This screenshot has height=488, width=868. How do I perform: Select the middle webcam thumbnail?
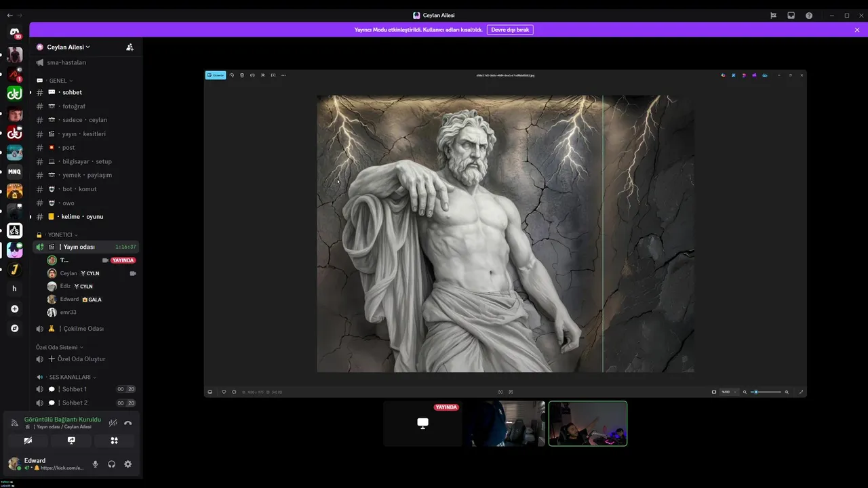click(x=505, y=424)
